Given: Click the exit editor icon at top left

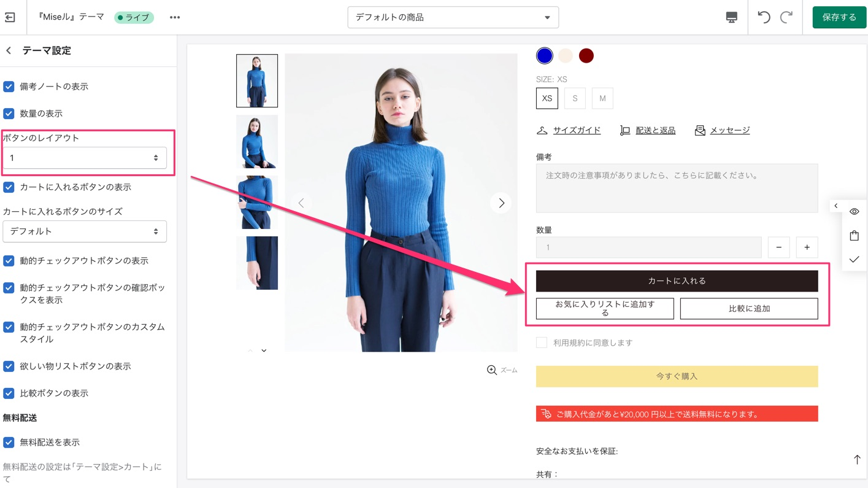Looking at the screenshot, I should 10,17.
